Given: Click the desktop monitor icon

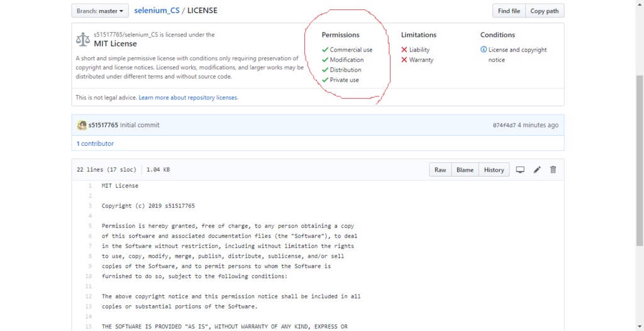Looking at the screenshot, I should pos(520,169).
